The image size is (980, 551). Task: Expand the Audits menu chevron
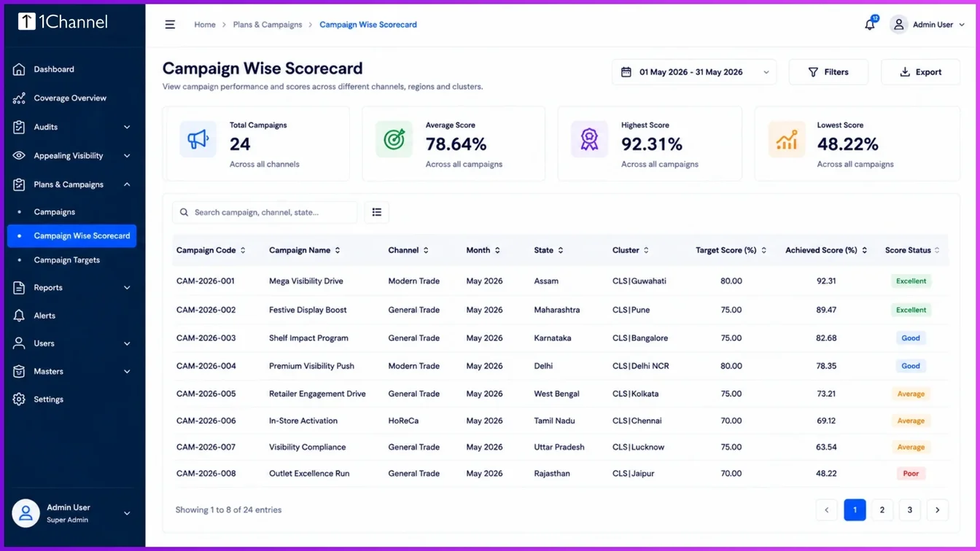127,127
